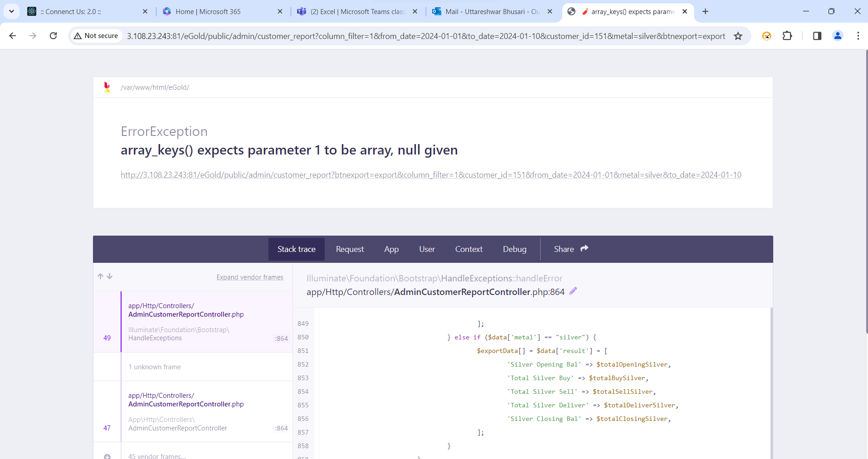
Task: Toggle the browser side panel
Action: (x=817, y=36)
